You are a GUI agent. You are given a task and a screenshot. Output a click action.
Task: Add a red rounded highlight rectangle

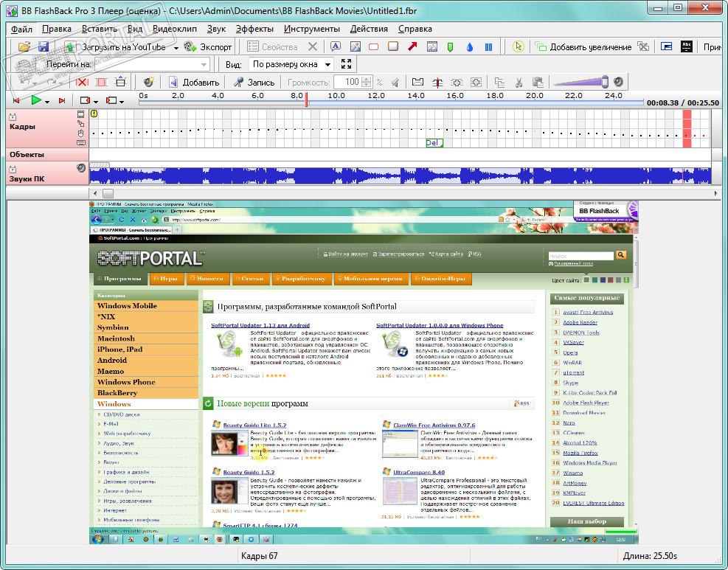click(x=374, y=46)
